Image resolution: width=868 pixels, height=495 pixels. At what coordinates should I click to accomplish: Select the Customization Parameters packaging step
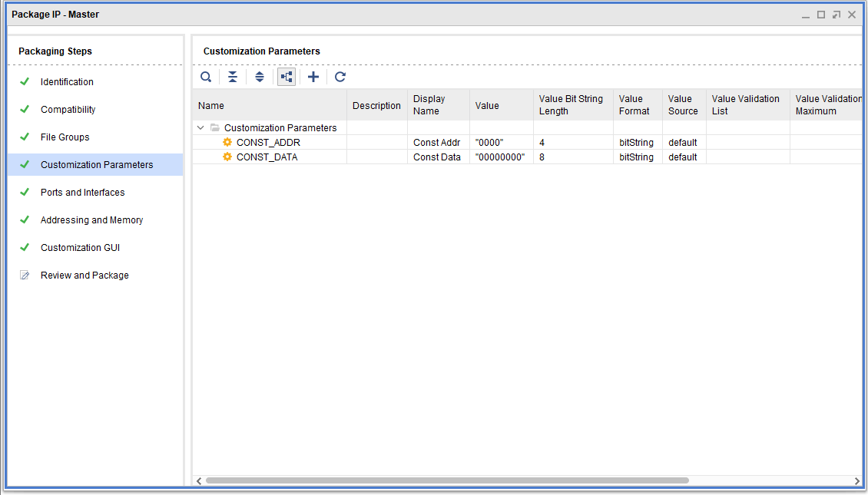pyautogui.click(x=95, y=165)
